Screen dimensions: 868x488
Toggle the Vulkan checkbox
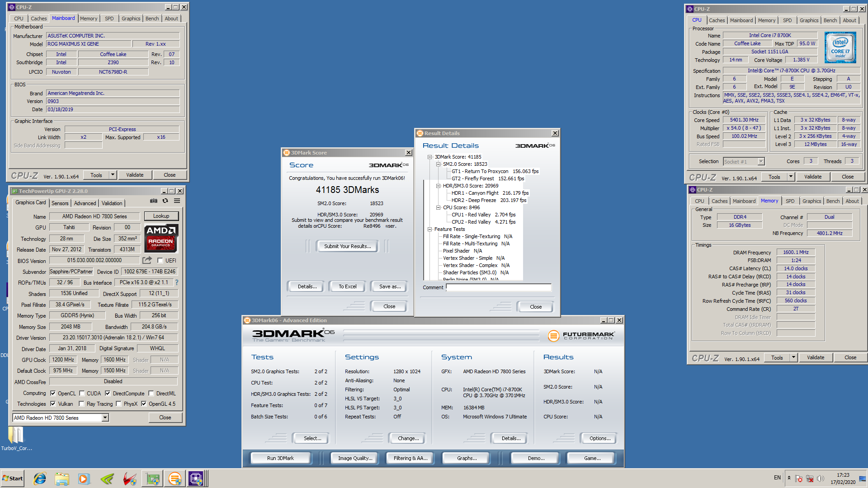(53, 404)
